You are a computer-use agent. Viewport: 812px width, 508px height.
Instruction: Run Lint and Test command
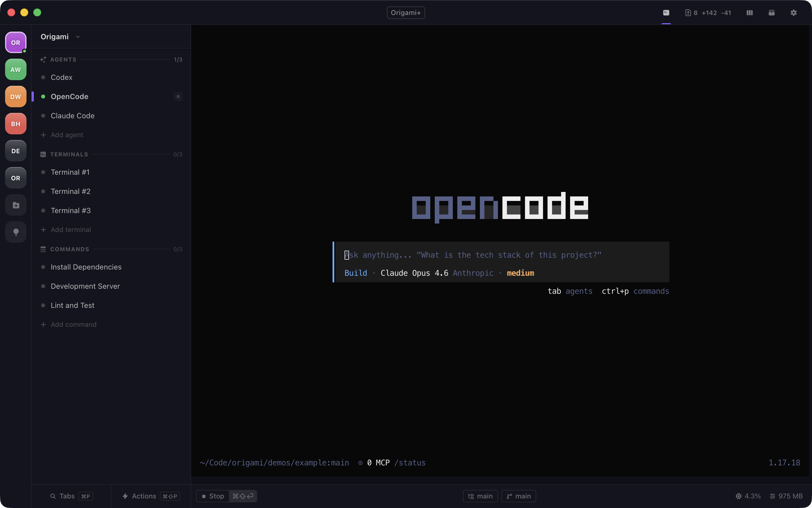[x=111, y=305]
